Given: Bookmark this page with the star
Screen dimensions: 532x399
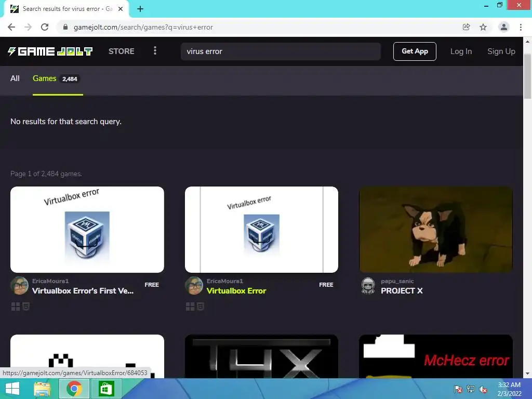Looking at the screenshot, I should click(x=483, y=27).
